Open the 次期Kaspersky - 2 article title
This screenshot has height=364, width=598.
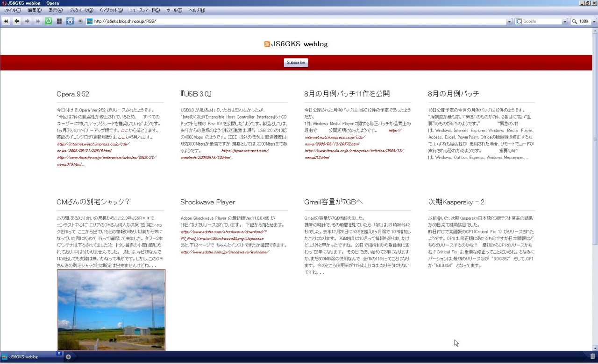click(x=456, y=202)
